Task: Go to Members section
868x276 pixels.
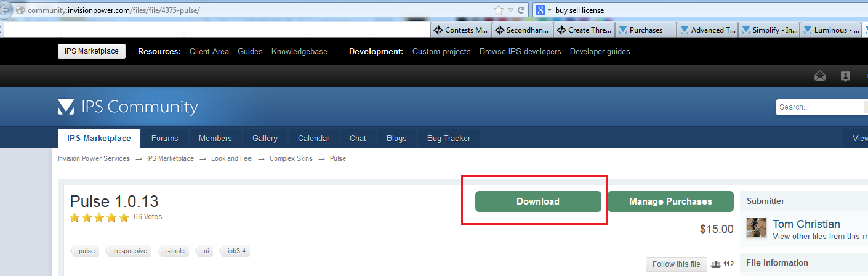Action: click(x=215, y=138)
